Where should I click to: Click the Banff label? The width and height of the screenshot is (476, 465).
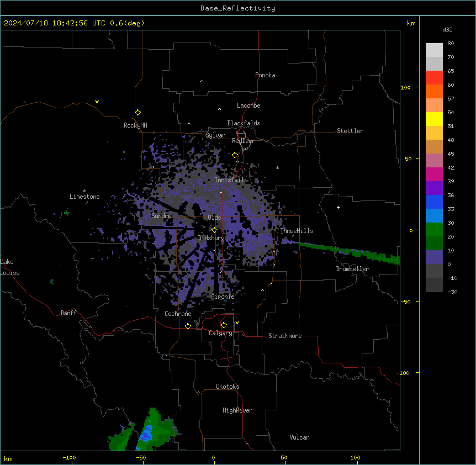(x=68, y=313)
